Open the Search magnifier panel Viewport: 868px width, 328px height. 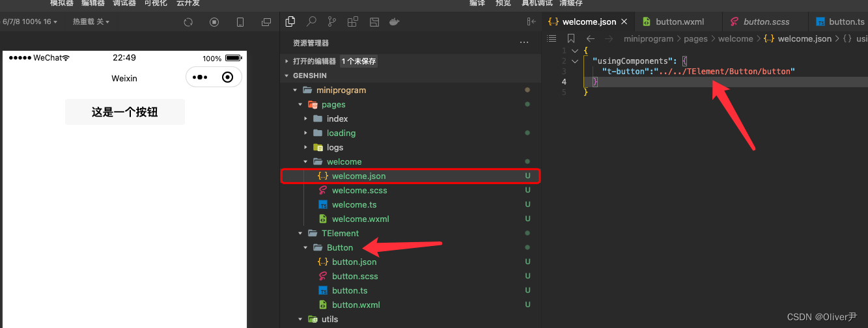click(311, 21)
